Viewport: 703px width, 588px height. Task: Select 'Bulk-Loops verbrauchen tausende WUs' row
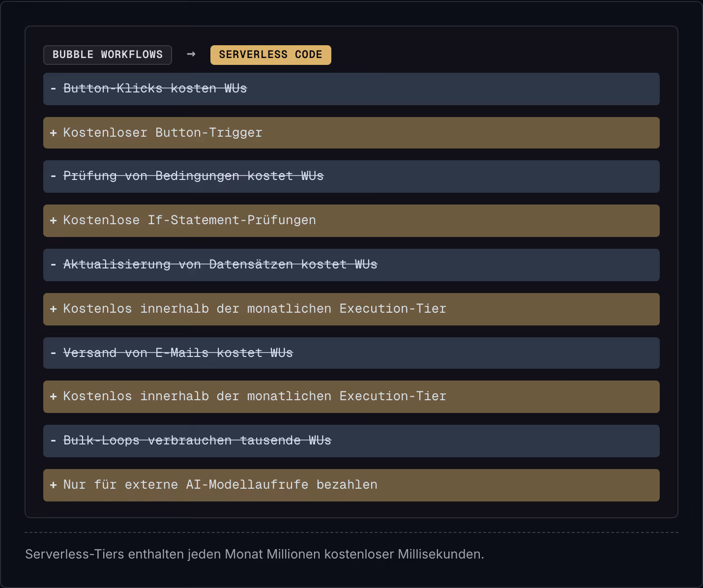[351, 441]
